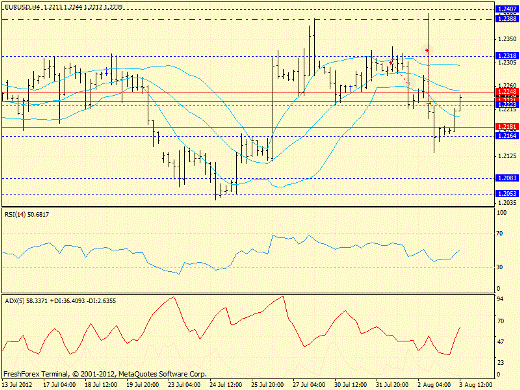Click the ADX scale value 94
This screenshot has width=520, height=390.
pyautogui.click(x=500, y=298)
